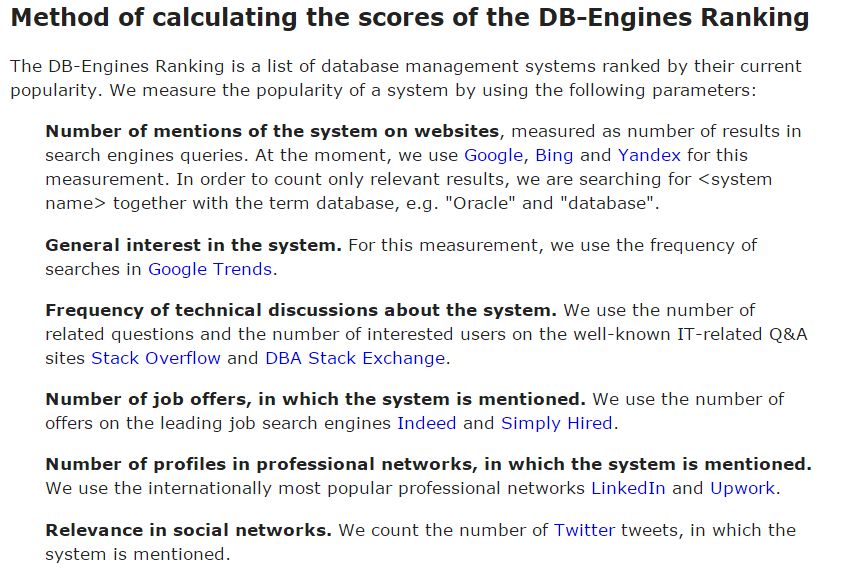Click the Bing link
Viewport: 849px width, 573px height.
(x=554, y=155)
